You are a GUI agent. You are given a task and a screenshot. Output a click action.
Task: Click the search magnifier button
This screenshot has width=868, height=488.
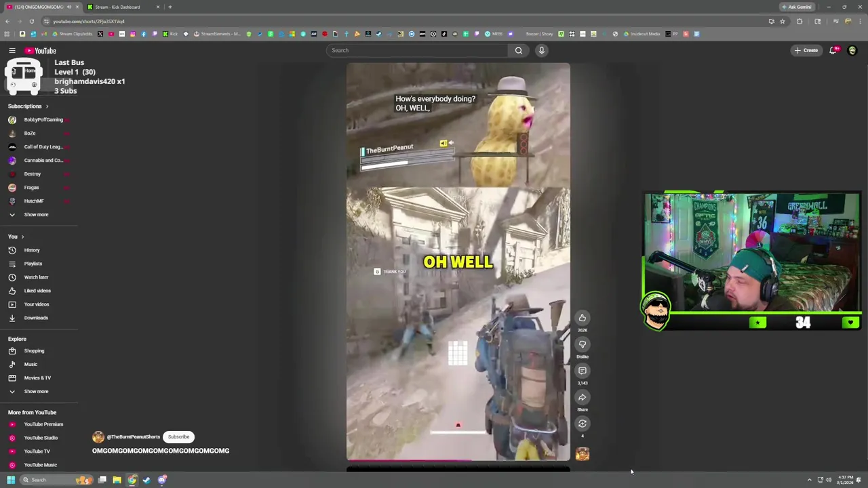coord(519,50)
